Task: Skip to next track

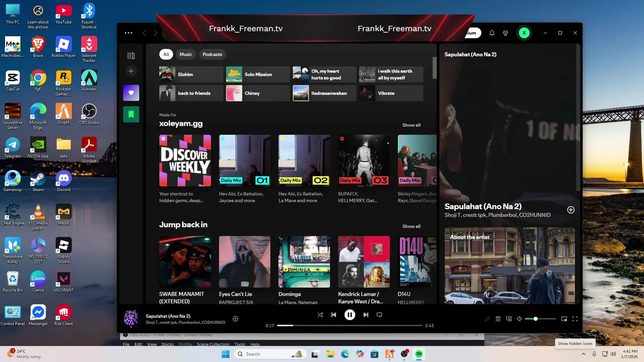Action: tap(366, 315)
